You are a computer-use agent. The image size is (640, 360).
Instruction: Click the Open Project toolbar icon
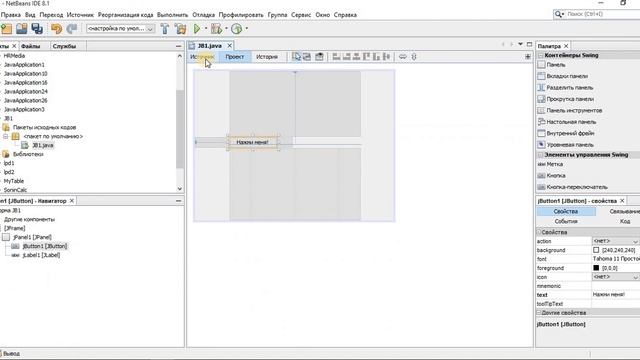pos(22,29)
